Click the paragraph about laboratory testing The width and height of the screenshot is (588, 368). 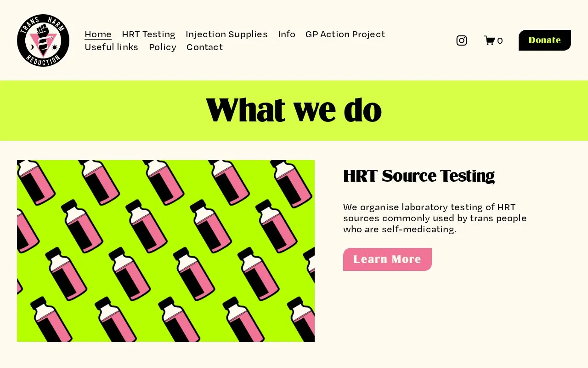(435, 218)
